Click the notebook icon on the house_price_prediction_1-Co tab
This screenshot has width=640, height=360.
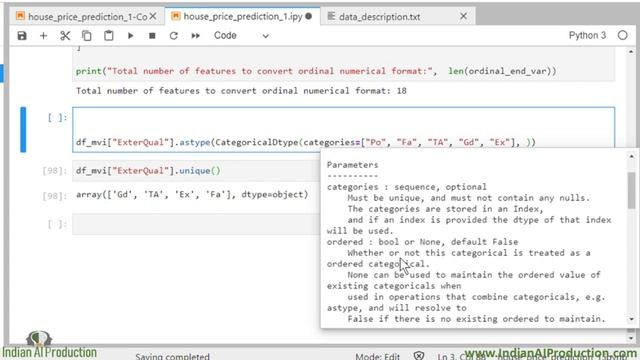(20, 16)
